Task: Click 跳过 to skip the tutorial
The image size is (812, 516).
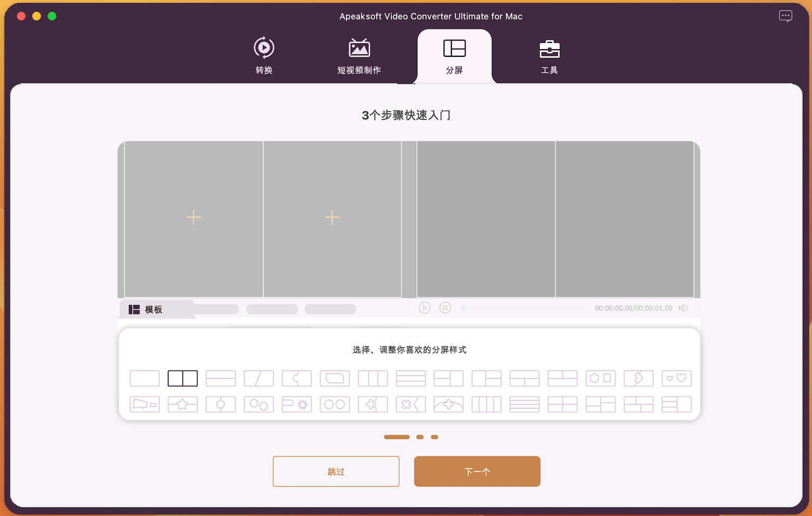Action: pos(336,472)
